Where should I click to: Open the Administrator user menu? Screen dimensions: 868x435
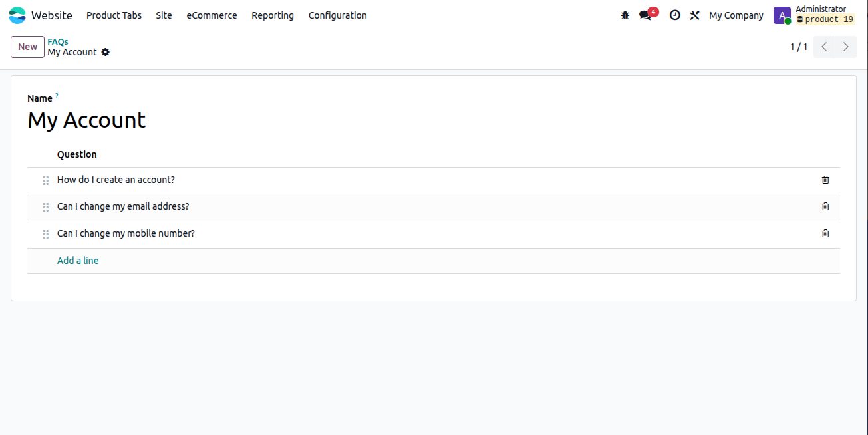pyautogui.click(x=814, y=15)
